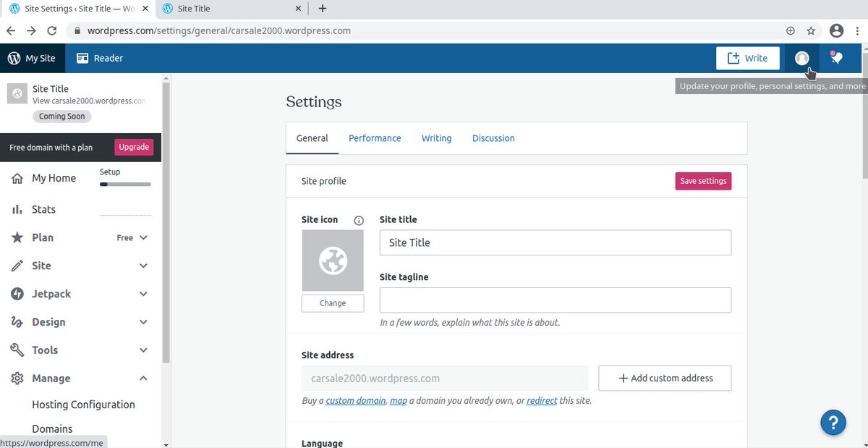Open the My Site WordPress menu
Viewport: 868px width, 448px height.
(32, 58)
